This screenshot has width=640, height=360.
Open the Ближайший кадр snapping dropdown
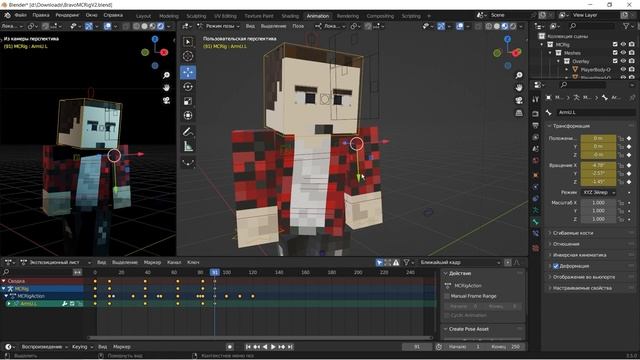pyautogui.click(x=459, y=262)
